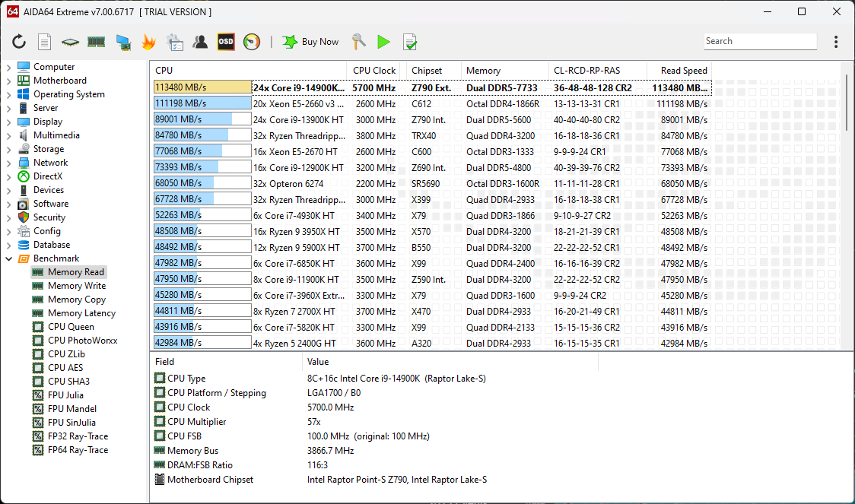855x504 pixels.
Task: Click the motherboard chip toolbar icon
Action: [70, 42]
